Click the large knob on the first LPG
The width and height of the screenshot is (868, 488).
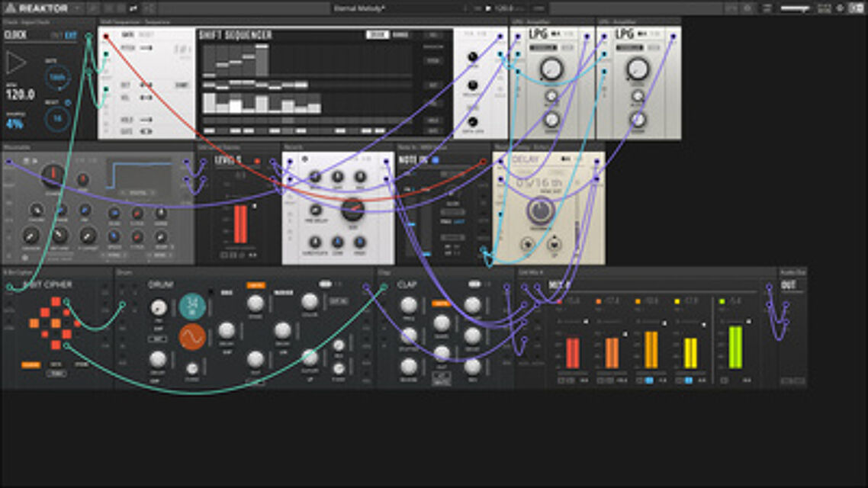click(x=551, y=69)
